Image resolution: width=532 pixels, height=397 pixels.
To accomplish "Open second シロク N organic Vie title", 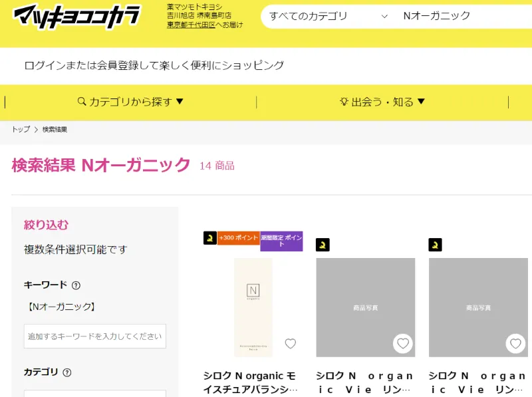I will pos(364,382).
